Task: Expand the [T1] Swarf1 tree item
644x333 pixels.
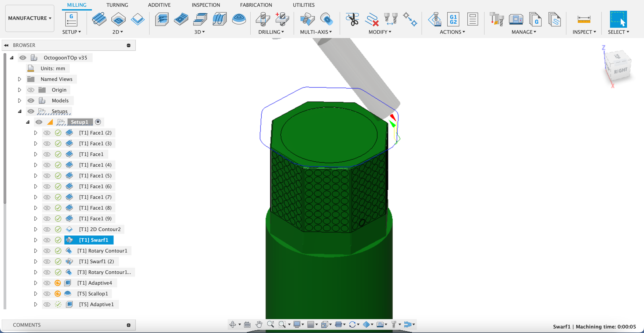Action: 36,240
